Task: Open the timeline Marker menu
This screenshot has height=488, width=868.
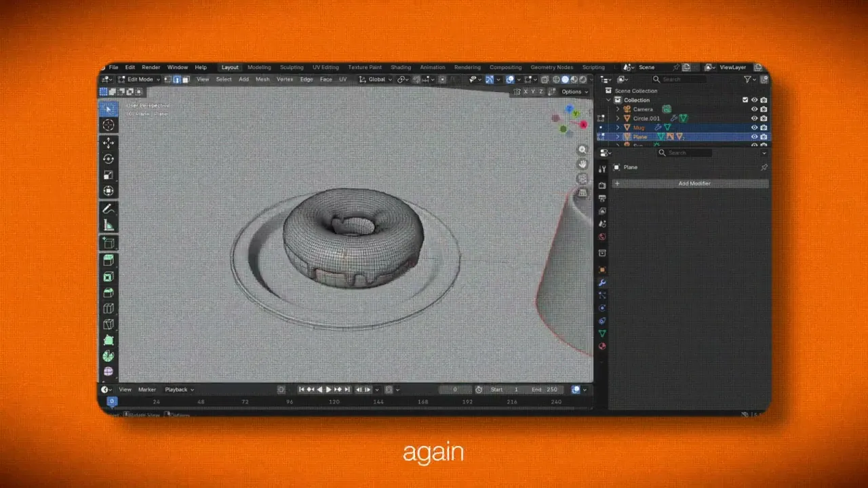Action: 147,390
